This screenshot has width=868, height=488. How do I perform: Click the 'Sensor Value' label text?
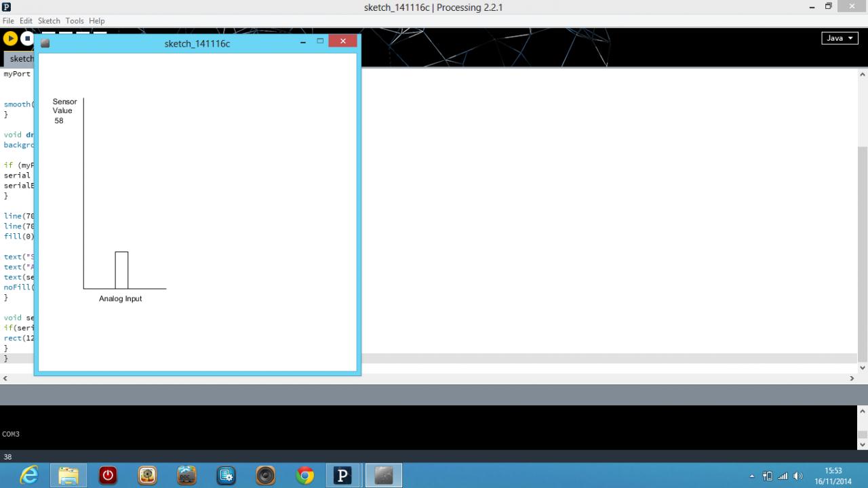[64, 106]
